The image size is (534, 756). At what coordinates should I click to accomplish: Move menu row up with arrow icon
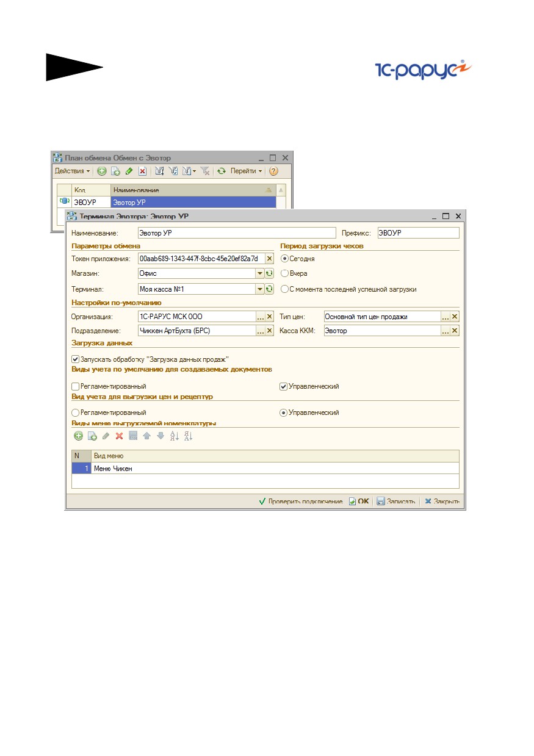[x=146, y=436]
